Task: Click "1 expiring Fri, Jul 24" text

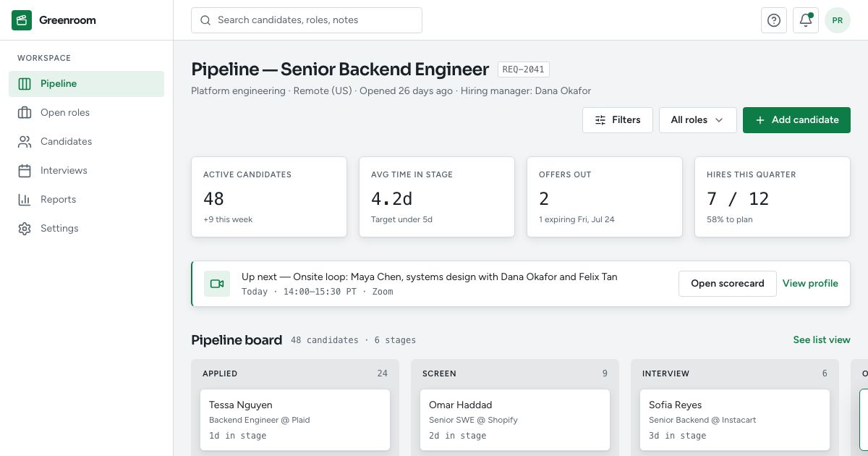Action: pos(576,219)
